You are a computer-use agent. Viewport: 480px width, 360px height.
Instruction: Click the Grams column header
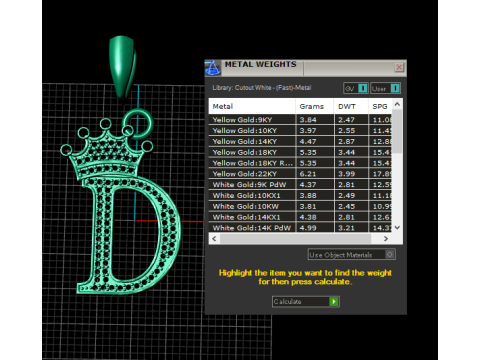pos(314,106)
